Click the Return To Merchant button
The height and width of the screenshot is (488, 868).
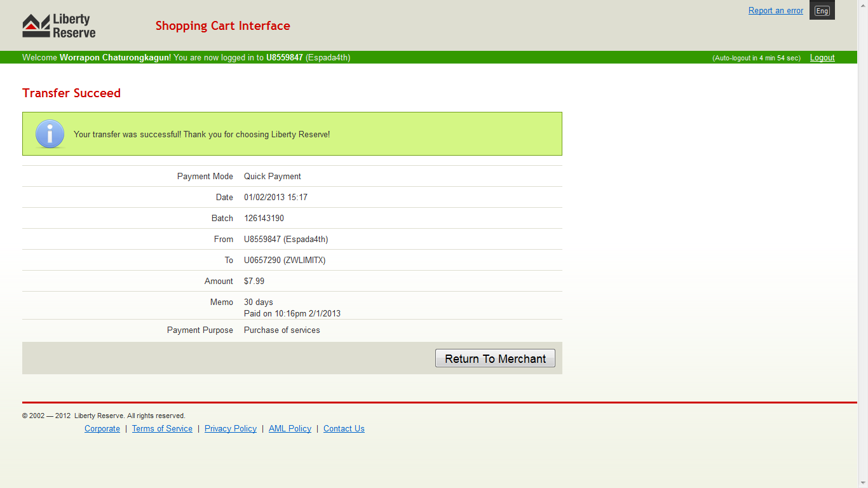pos(495,358)
